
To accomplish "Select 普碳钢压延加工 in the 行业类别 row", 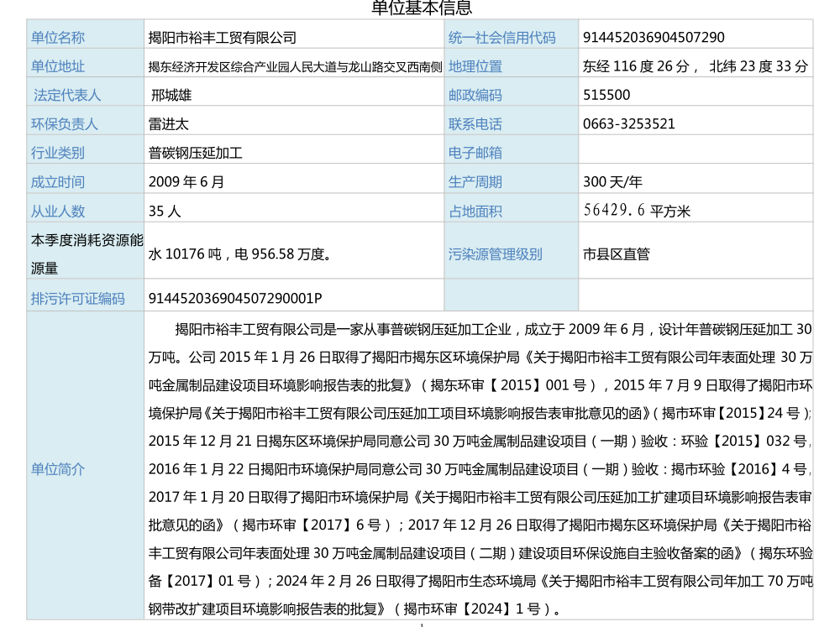I will pos(196,153).
